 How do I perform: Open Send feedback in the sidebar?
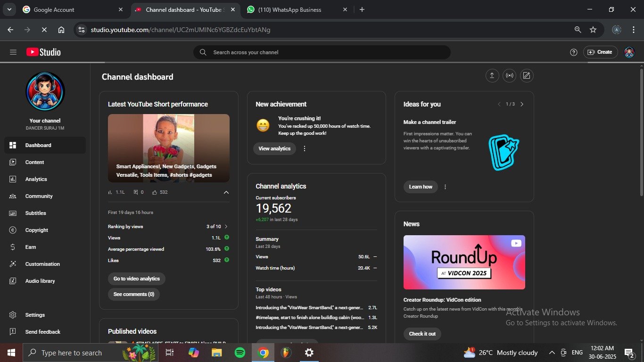point(45,332)
